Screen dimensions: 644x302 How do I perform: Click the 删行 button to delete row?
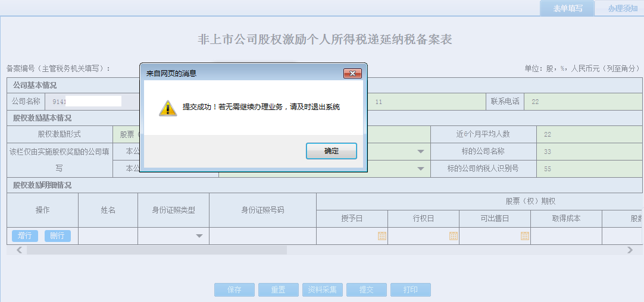click(57, 236)
